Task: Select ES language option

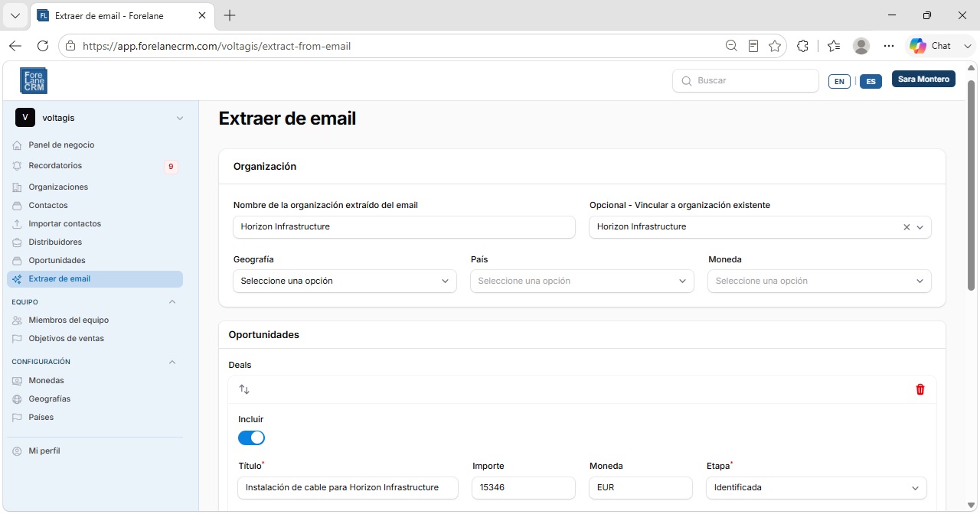Action: coord(871,81)
